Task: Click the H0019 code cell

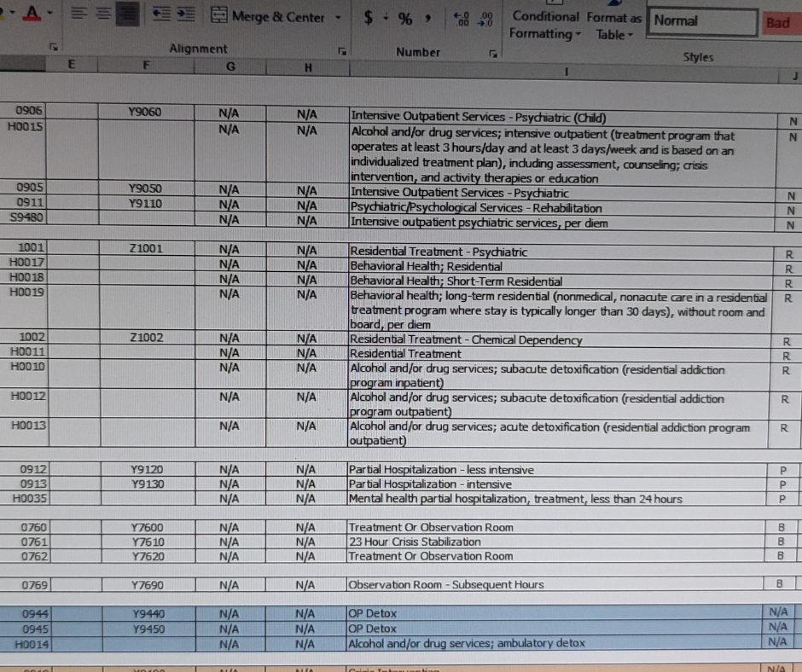Action: coord(24,306)
